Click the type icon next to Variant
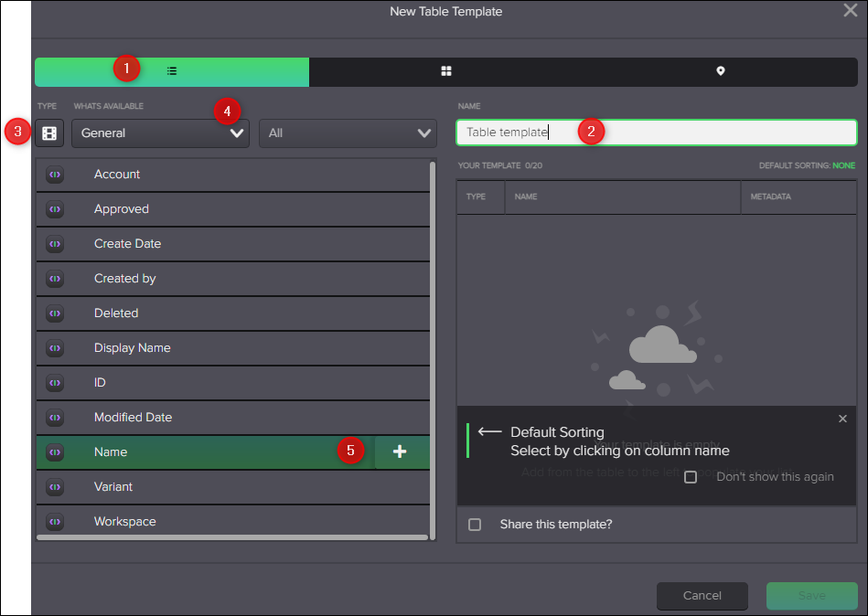 (x=57, y=486)
